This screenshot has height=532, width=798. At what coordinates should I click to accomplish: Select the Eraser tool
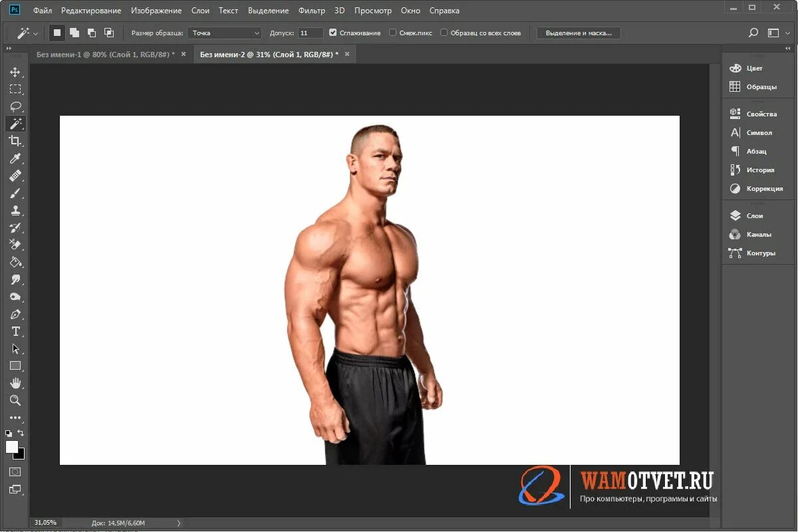(x=15, y=245)
